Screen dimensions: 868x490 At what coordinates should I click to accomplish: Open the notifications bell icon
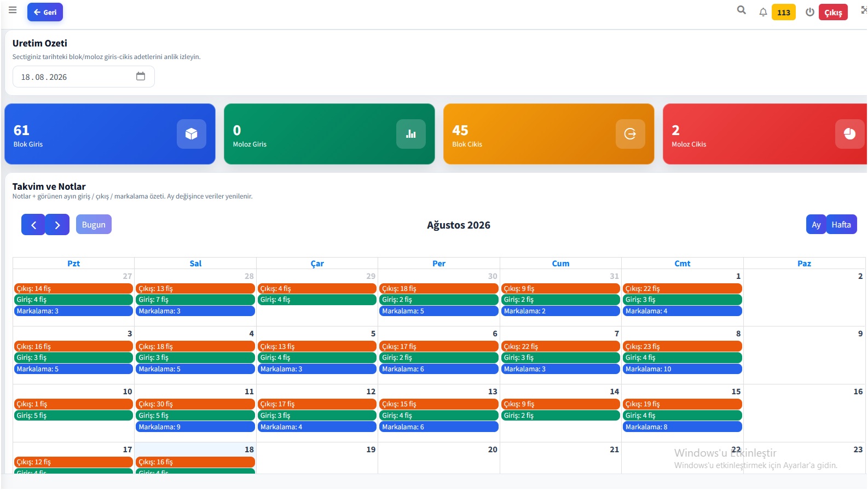click(763, 12)
